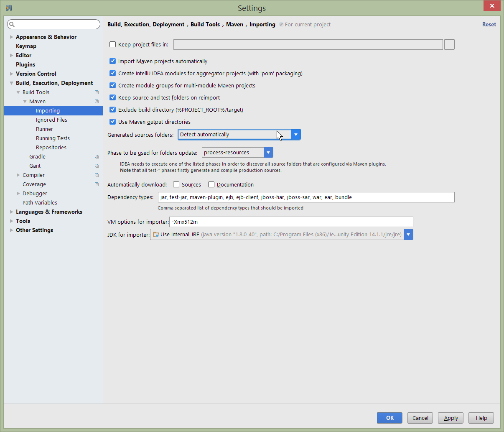Click the Apply button
Screen dimensions: 504x432
(451, 418)
